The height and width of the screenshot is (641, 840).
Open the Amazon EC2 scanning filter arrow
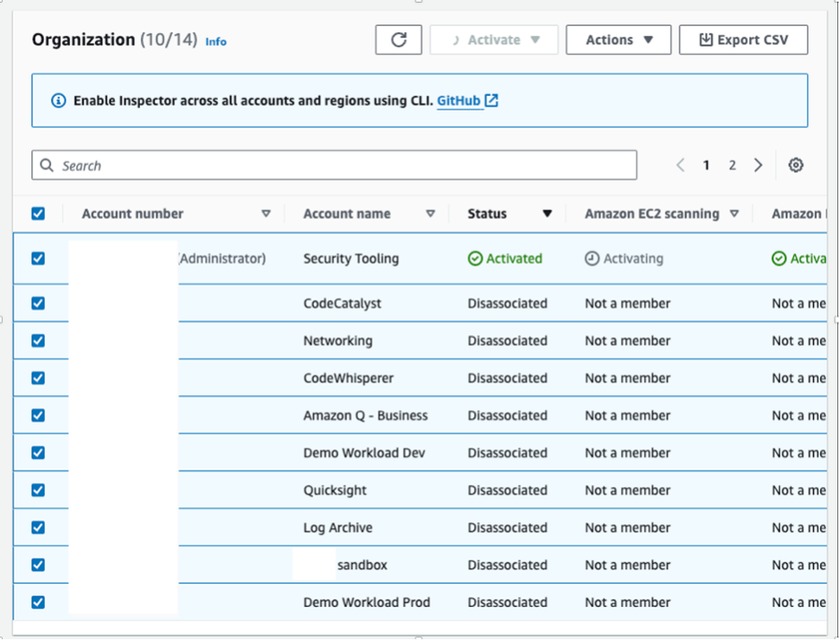pos(735,214)
